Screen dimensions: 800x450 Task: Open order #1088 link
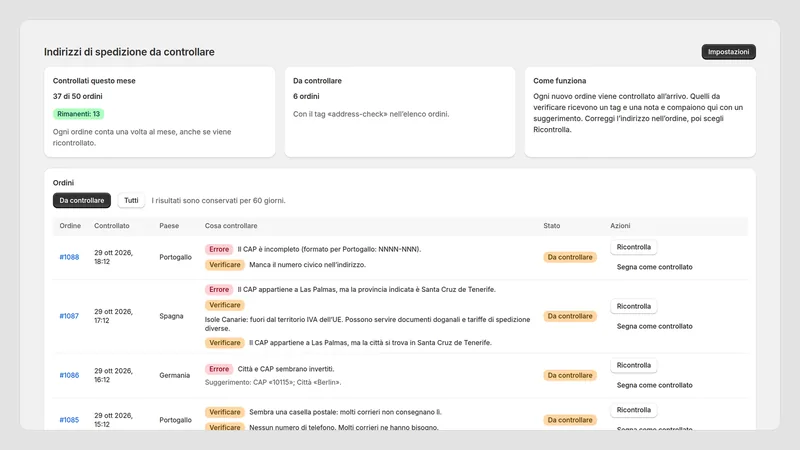coord(69,257)
